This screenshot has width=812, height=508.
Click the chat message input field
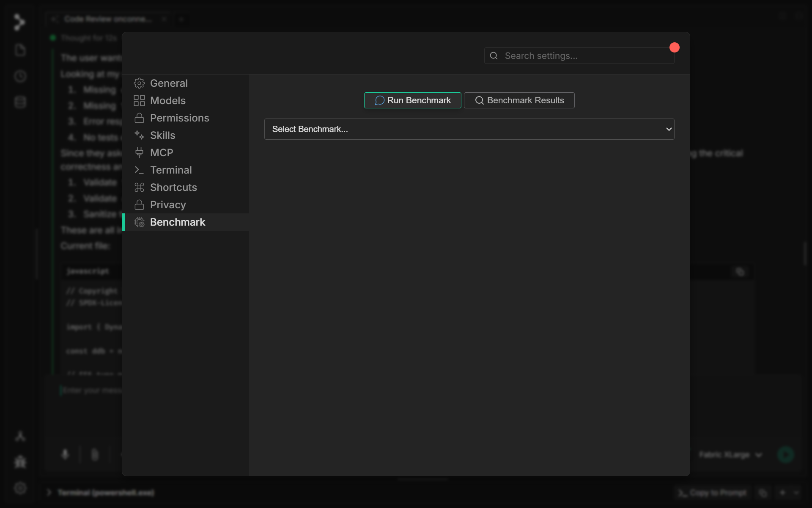pos(91,390)
